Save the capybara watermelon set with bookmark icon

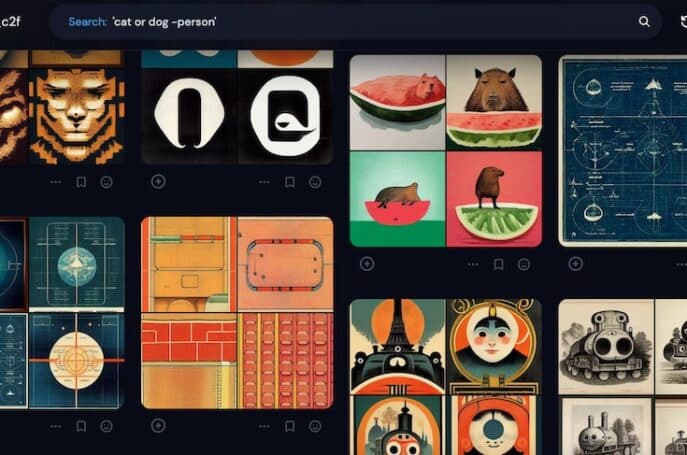498,264
